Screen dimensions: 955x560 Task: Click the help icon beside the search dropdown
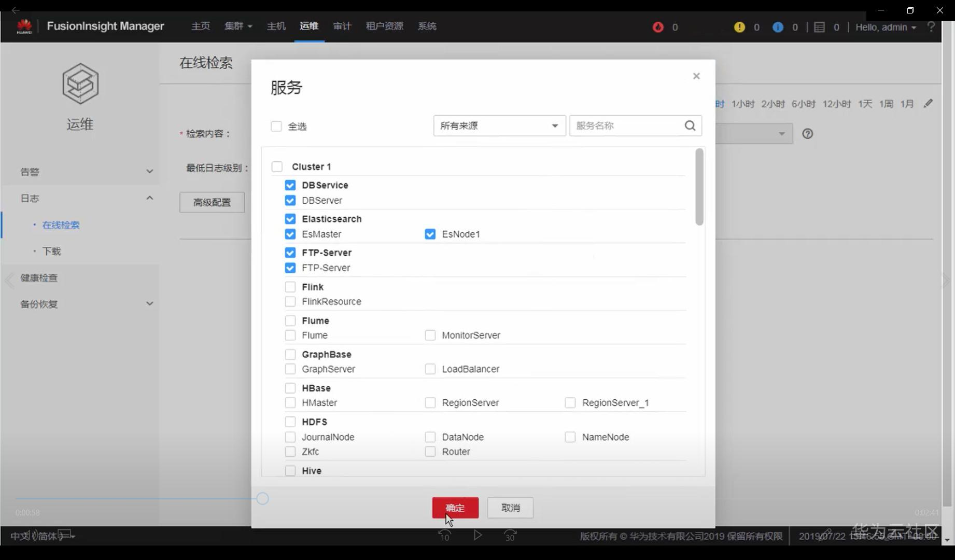[x=807, y=134]
